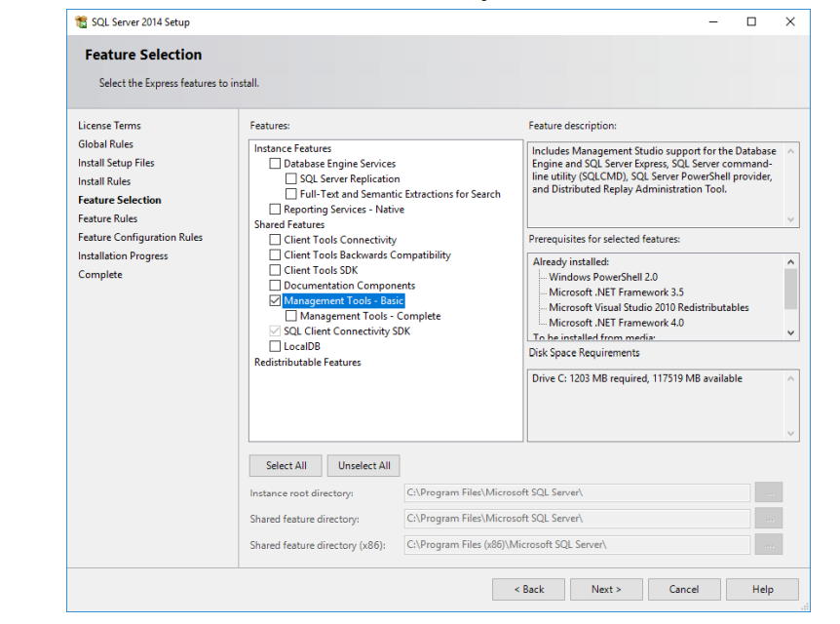
Task: Check Management Tools - Complete option
Action: tap(291, 316)
